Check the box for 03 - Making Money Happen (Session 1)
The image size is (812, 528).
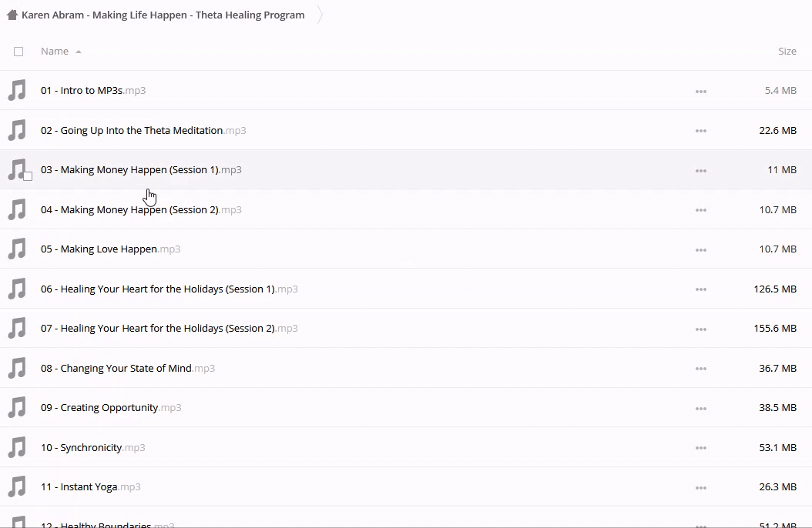[x=28, y=176]
